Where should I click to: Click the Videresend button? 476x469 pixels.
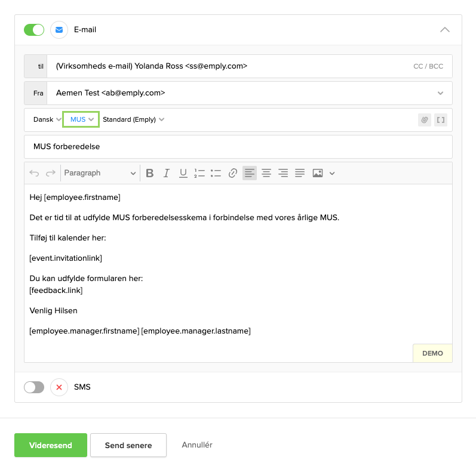(51, 445)
